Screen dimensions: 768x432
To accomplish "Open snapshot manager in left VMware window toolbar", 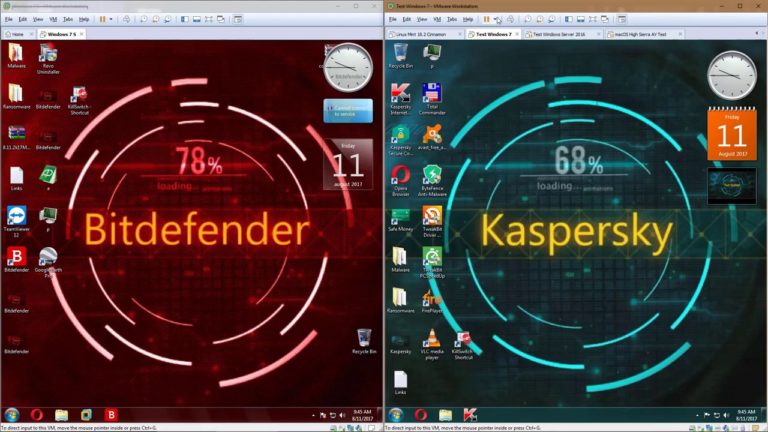I will click(168, 19).
